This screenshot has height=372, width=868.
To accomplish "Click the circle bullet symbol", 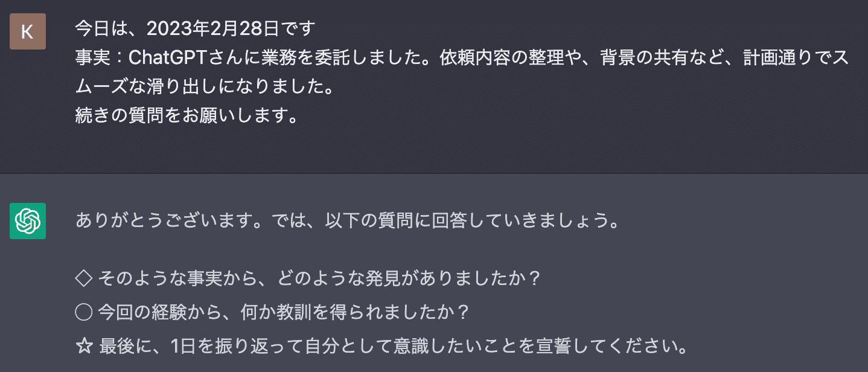I will click(x=83, y=312).
